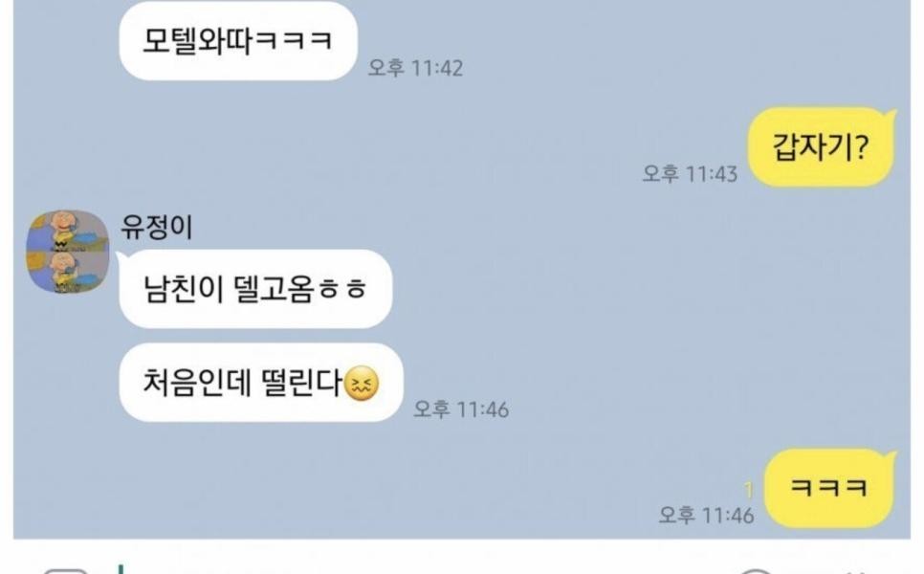The image size is (924, 574).
Task: Open the emoticon picker icon at bottom
Action: click(756, 571)
